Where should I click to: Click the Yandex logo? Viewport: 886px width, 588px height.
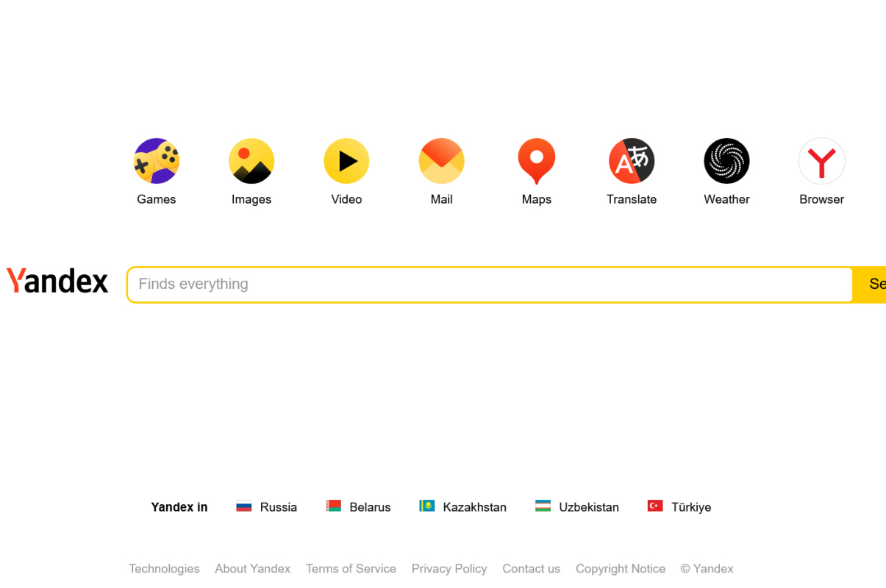(x=57, y=282)
